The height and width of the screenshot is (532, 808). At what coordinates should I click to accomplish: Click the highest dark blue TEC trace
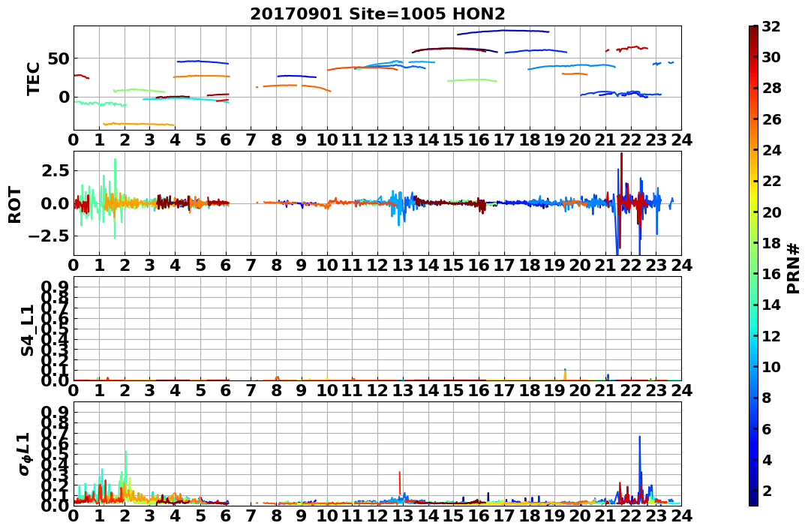pyautogui.click(x=503, y=32)
